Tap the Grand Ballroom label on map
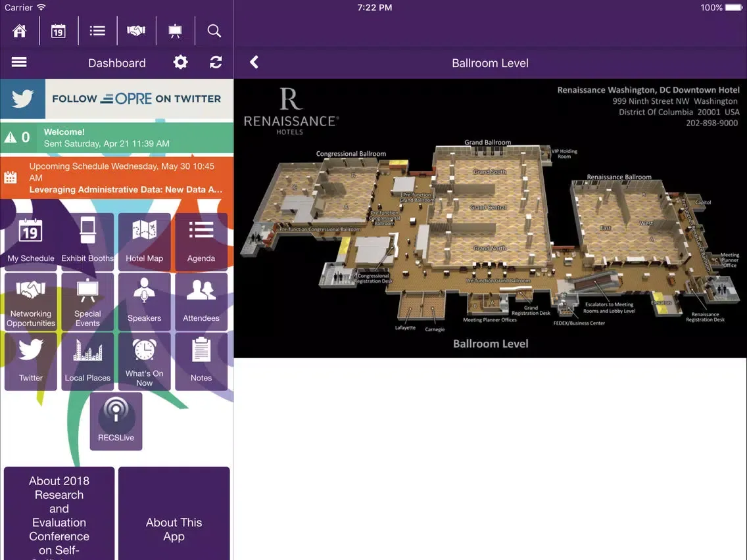The width and height of the screenshot is (747, 560). (x=487, y=143)
